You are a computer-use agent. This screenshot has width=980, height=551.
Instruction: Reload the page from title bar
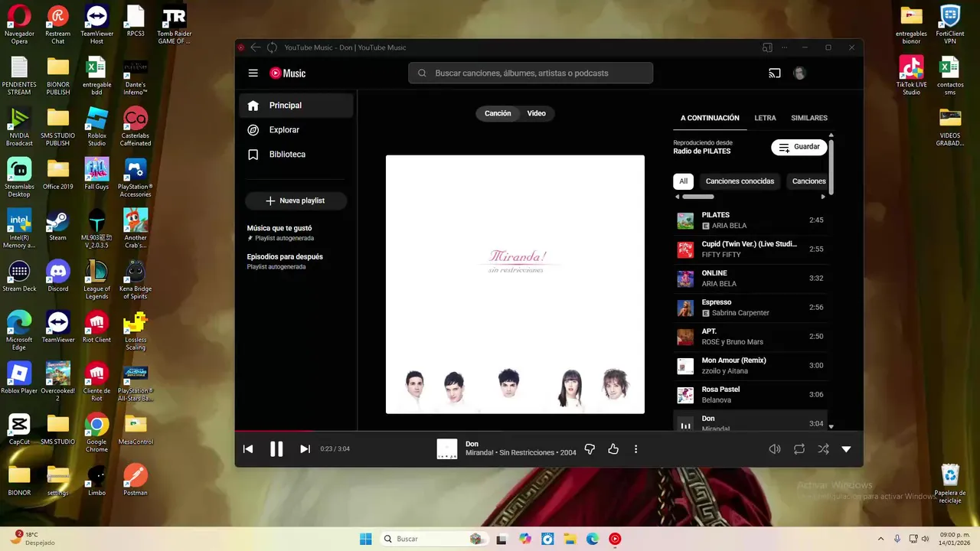pyautogui.click(x=272, y=47)
